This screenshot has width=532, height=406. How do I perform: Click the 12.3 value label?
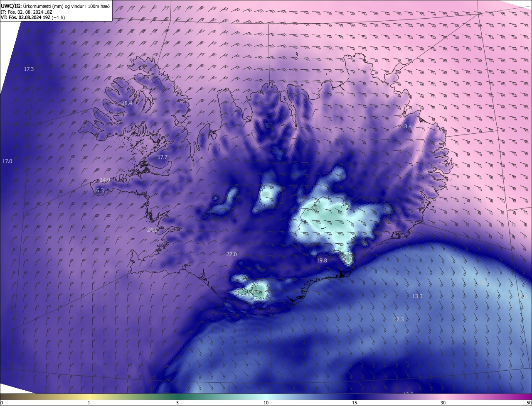399,319
